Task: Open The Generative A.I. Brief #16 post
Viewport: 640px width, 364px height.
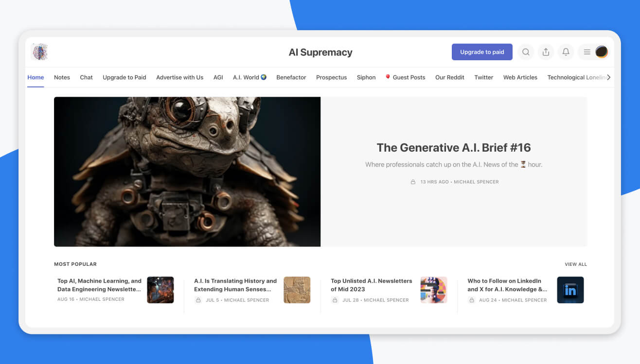Action: [454, 148]
